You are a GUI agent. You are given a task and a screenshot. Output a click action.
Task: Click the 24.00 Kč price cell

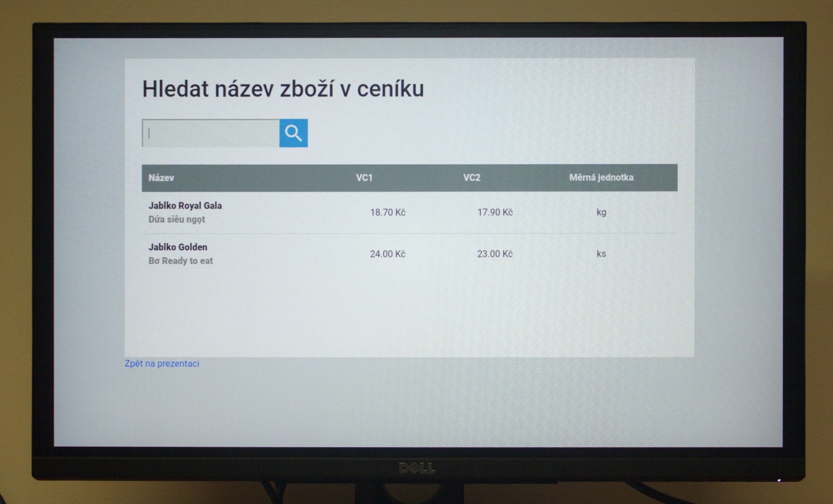tap(388, 254)
